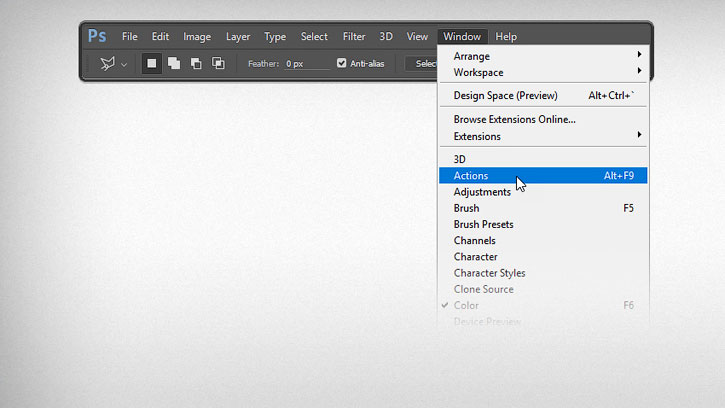Open the Type menu
The image size is (725, 408).
click(x=275, y=37)
